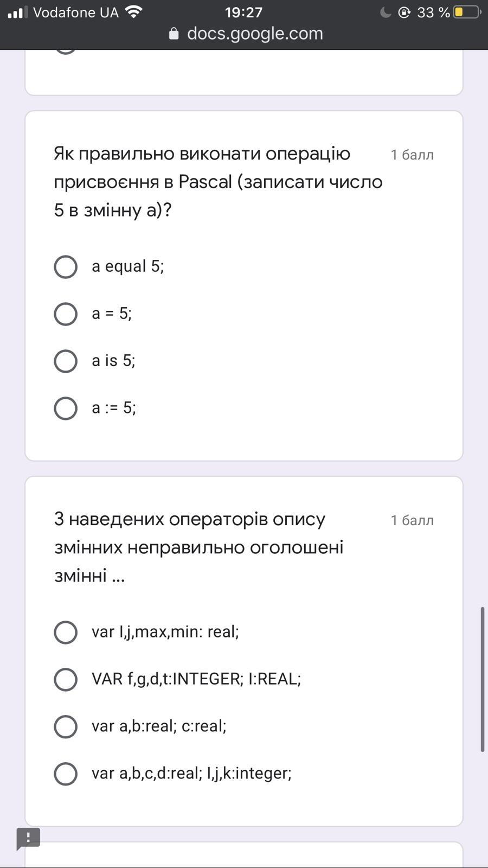Tap the docs.google.com address bar
This screenshot has width=488, height=868.
click(x=255, y=34)
